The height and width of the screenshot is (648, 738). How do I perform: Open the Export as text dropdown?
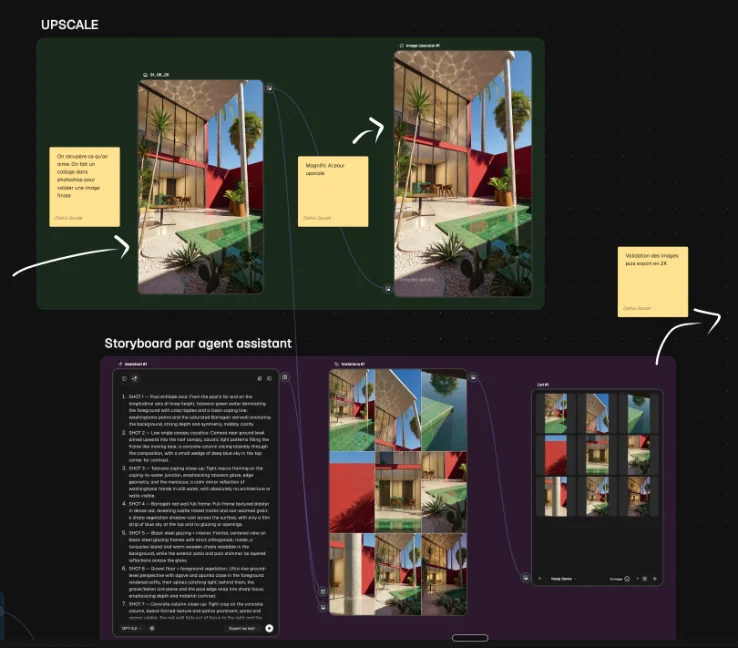(x=244, y=628)
